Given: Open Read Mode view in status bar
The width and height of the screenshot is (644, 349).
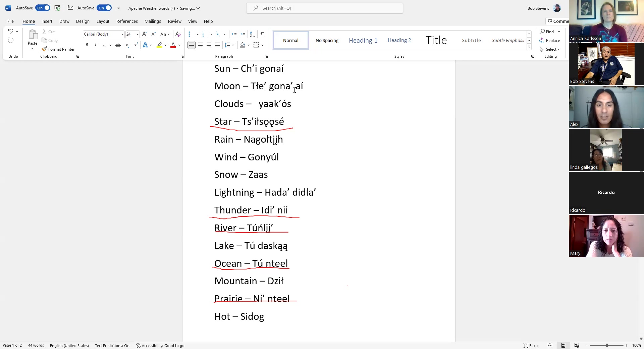Looking at the screenshot, I should [x=550, y=345].
